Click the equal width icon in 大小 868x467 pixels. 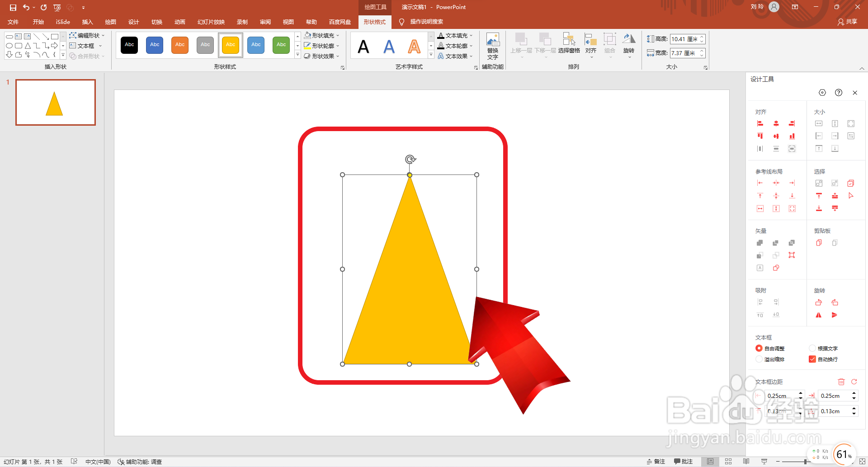click(819, 123)
